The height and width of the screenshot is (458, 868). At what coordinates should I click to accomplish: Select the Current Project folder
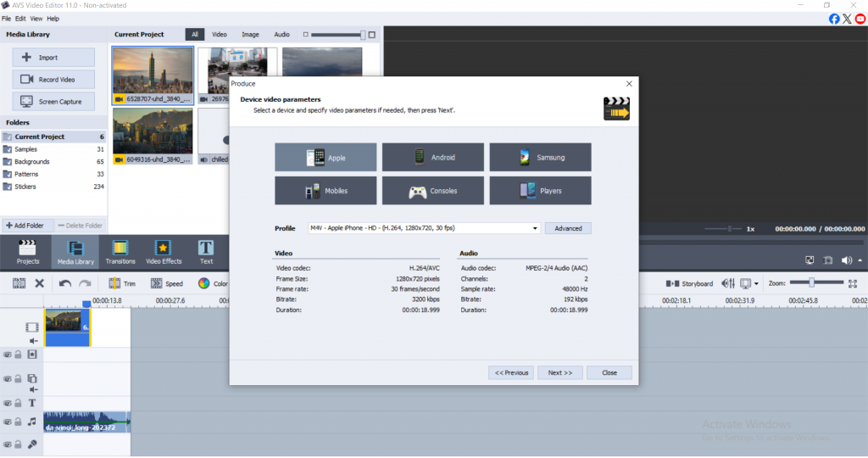(x=53, y=137)
